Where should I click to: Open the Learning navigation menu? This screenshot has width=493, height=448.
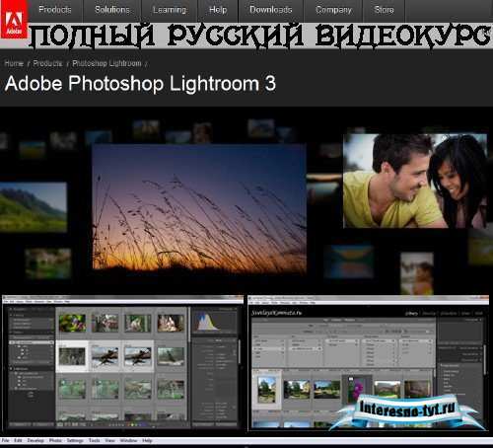click(170, 10)
